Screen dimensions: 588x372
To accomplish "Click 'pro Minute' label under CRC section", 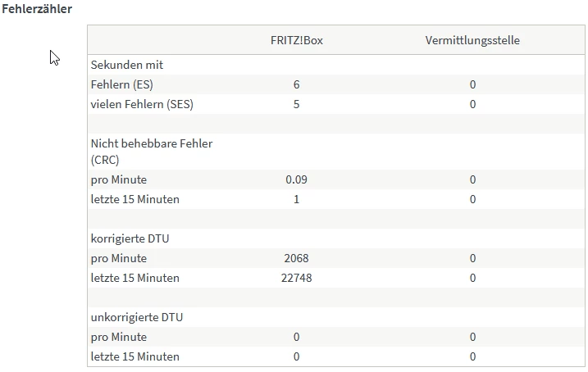I will (x=119, y=179).
